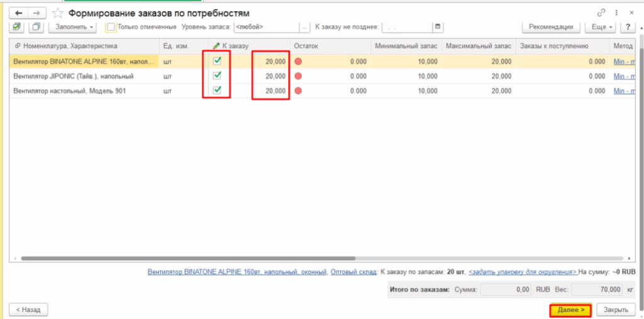Toggle the 'Только отмеченные' checkbox
644x319 pixels.
click(111, 27)
